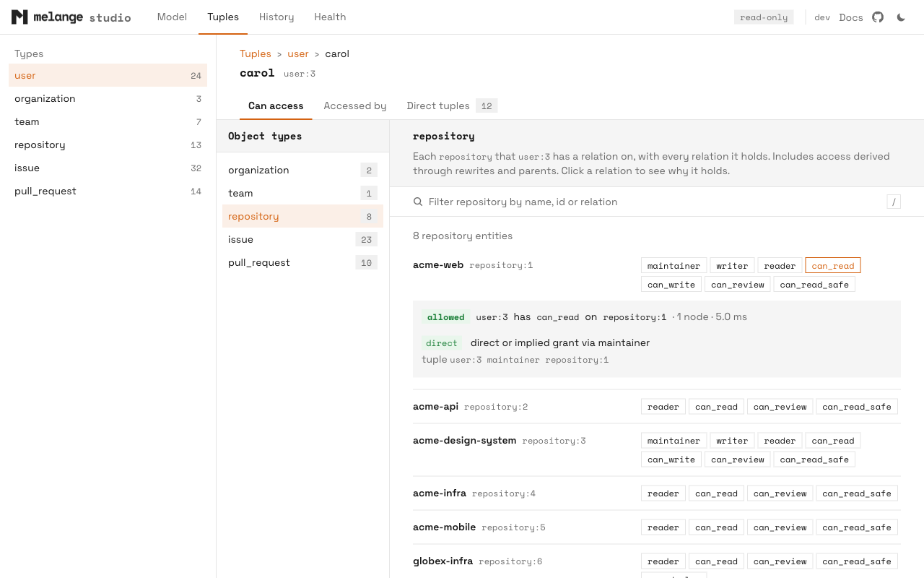
Task: Collapse the can_read relation on acme-web
Action: [x=833, y=266]
